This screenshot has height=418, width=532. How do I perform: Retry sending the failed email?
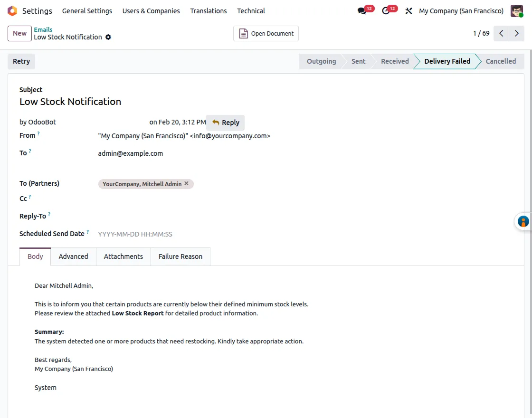click(21, 61)
